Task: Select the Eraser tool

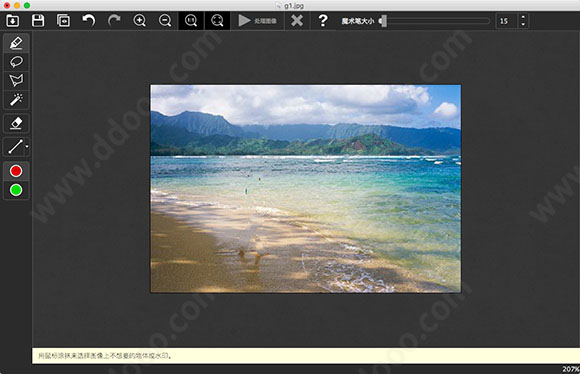Action: pyautogui.click(x=16, y=123)
